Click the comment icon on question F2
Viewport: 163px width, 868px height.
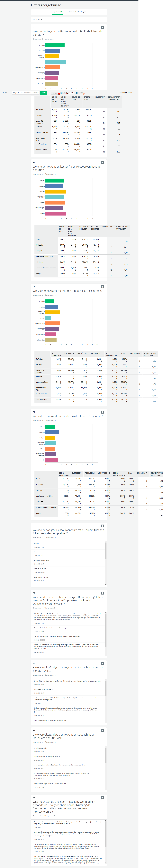[x=103, y=162]
